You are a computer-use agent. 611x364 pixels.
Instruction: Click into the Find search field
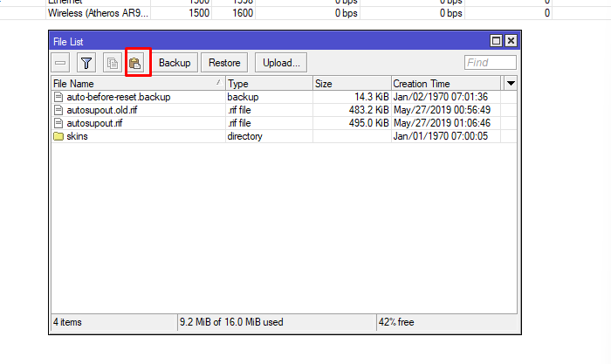pos(490,63)
